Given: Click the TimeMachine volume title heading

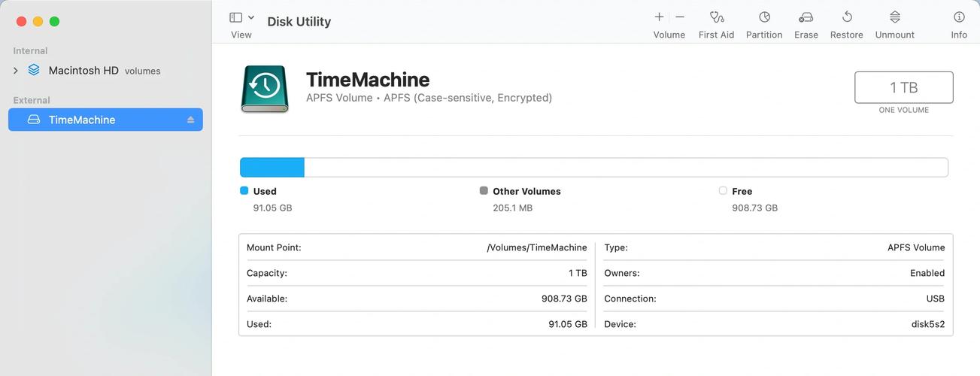Looking at the screenshot, I should coord(368,80).
